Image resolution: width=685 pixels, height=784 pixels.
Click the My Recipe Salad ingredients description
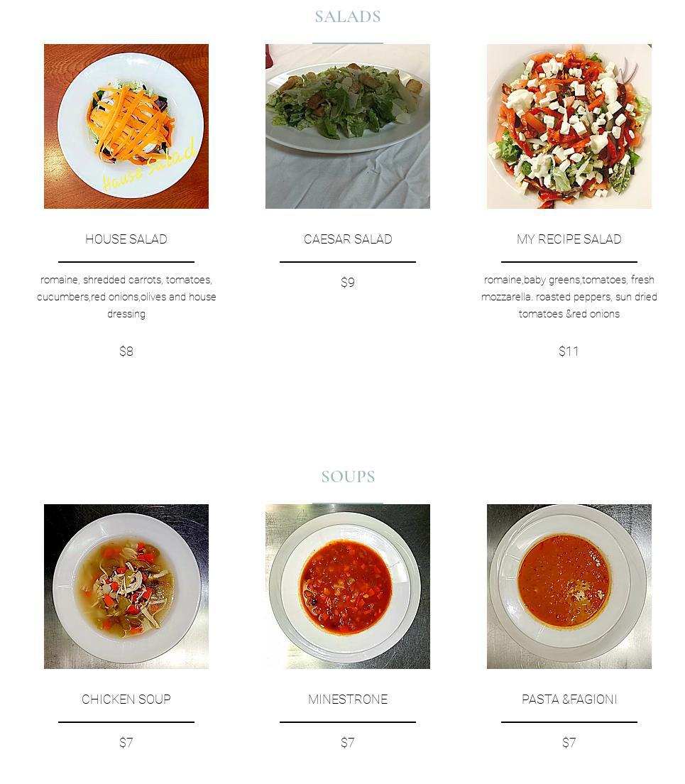(569, 297)
